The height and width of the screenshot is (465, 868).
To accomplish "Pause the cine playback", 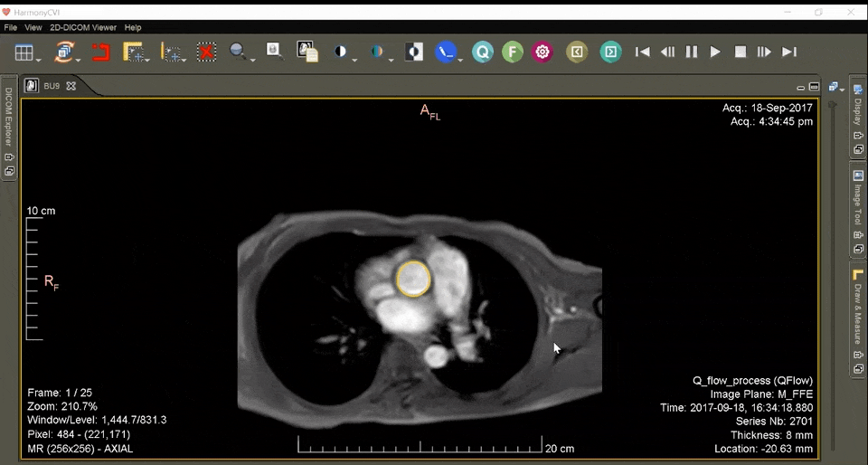I will pos(692,52).
